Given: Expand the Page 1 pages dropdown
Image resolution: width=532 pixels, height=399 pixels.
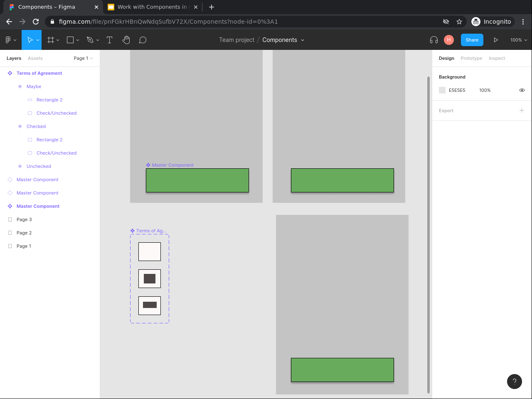Looking at the screenshot, I should (x=83, y=58).
